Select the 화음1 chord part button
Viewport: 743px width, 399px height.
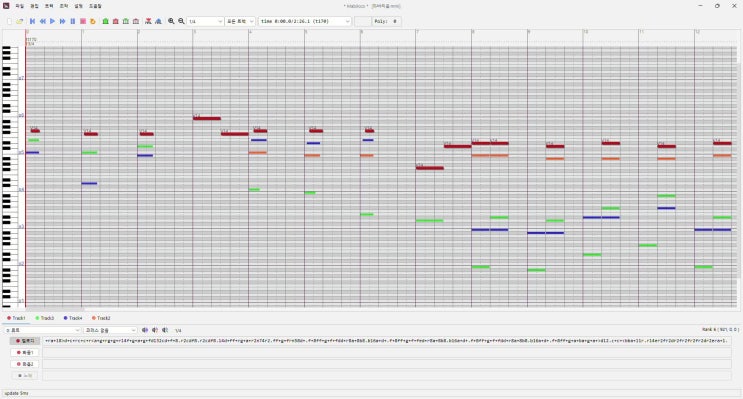[x=25, y=353]
